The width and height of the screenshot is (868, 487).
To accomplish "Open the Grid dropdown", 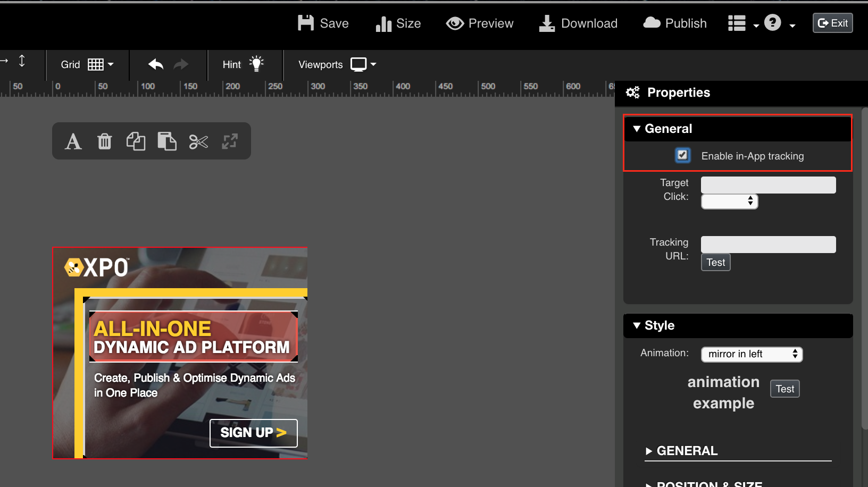I will click(87, 64).
